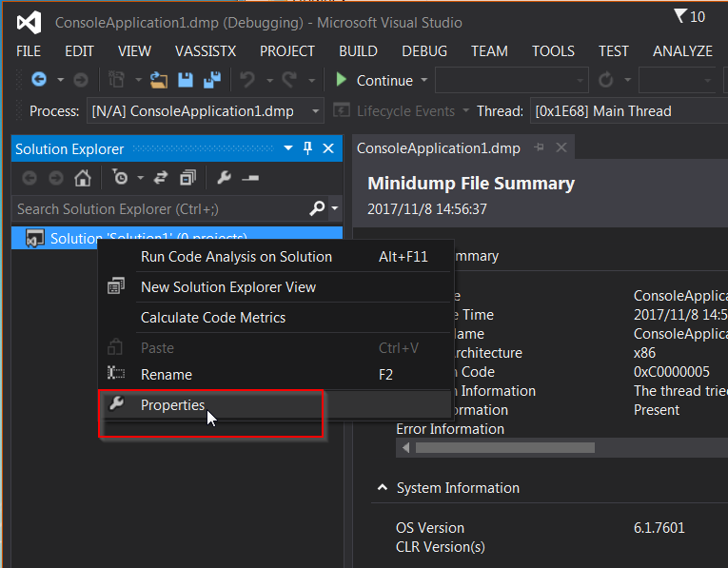Click the Pending Changes Filter clock icon

(120, 178)
